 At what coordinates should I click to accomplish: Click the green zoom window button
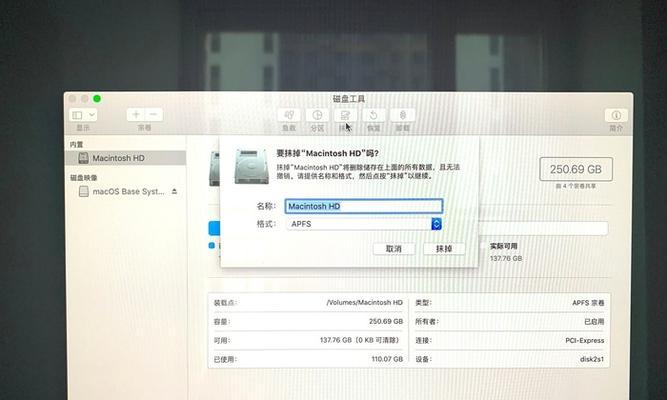coord(97,99)
